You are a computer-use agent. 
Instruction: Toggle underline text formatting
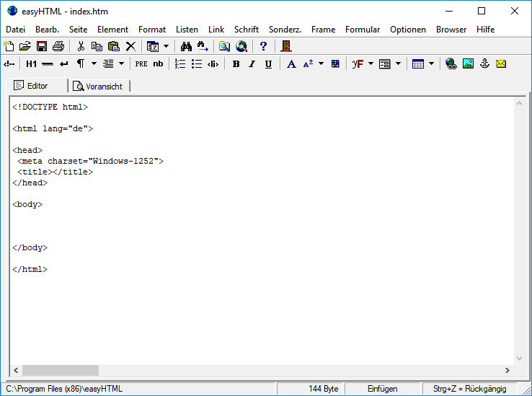click(x=268, y=63)
